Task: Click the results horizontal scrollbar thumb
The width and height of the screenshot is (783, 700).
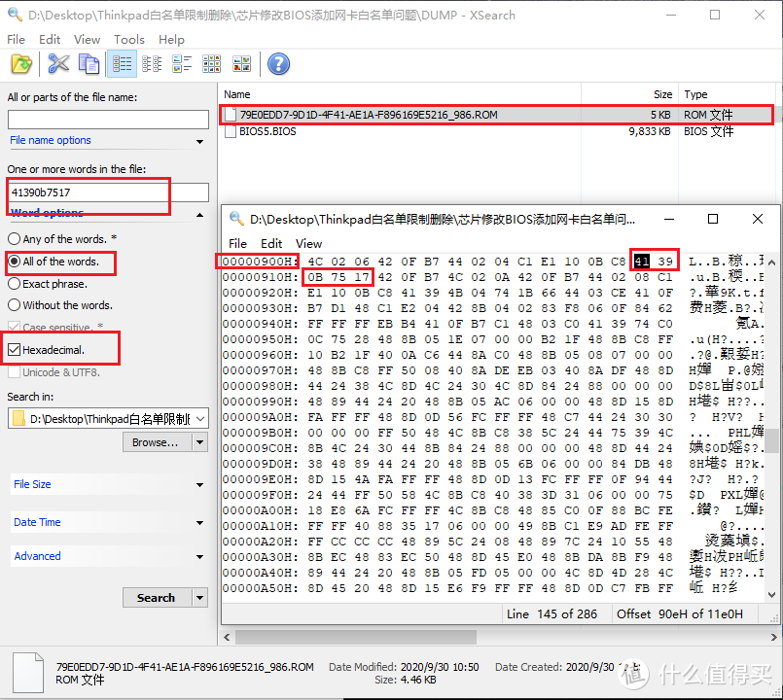Action: click(356, 637)
